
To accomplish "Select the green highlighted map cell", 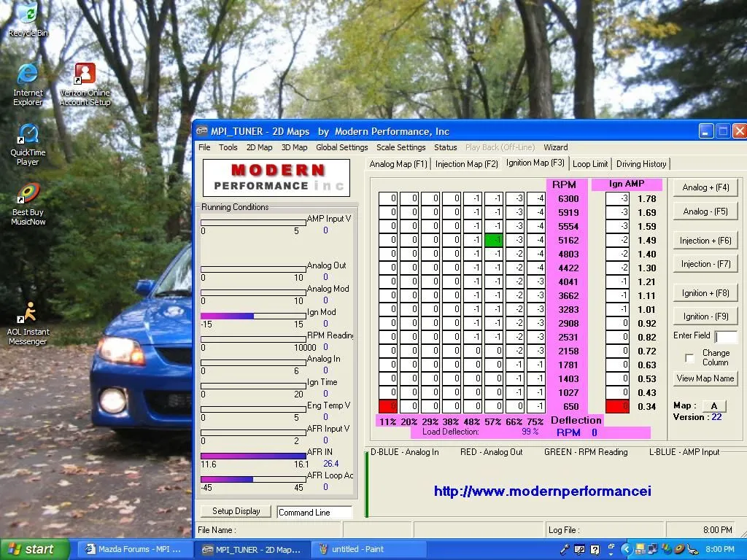I will coord(494,240).
